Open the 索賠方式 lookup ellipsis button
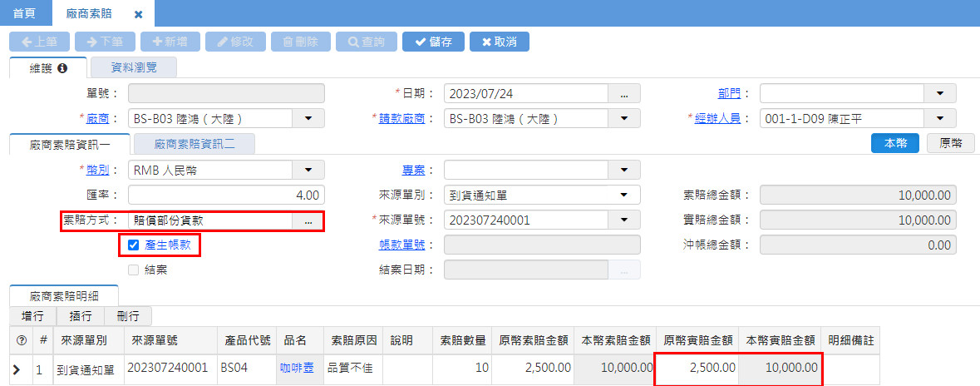Viewport: 980px width, 386px height. point(308,220)
